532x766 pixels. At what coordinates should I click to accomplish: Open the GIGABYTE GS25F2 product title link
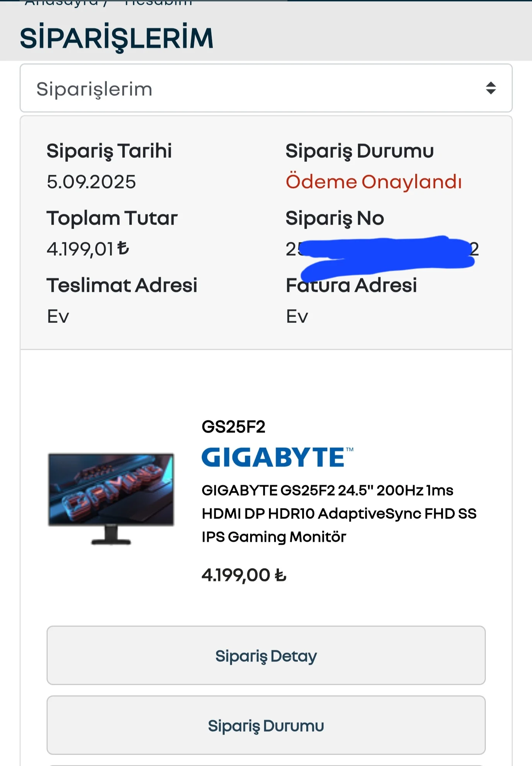pos(339,513)
